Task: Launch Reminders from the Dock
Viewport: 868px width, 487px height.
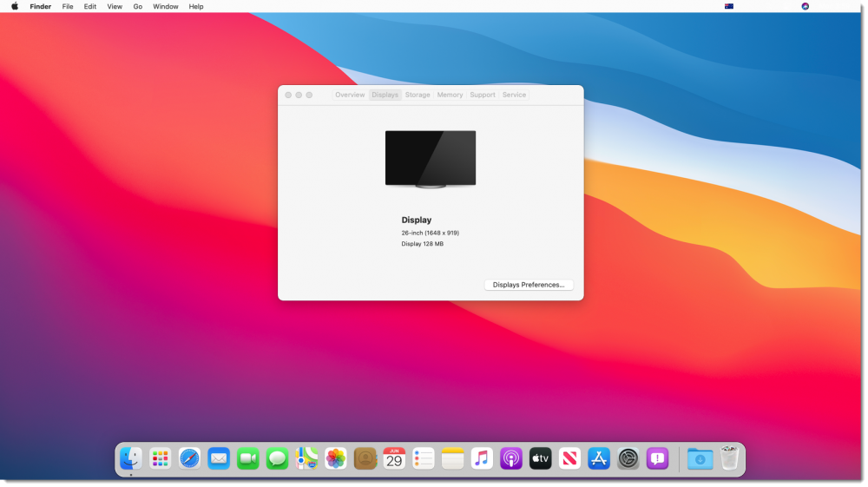Action: click(x=424, y=458)
